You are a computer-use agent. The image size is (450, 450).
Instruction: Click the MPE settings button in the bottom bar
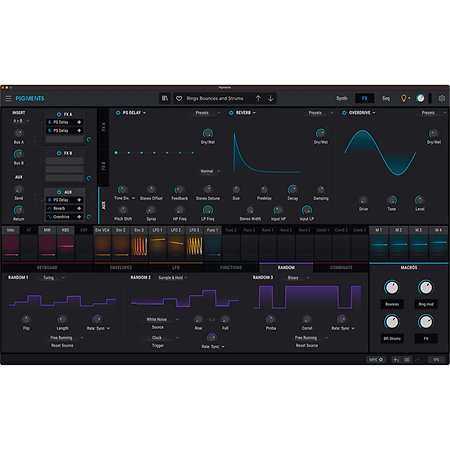tap(376, 360)
